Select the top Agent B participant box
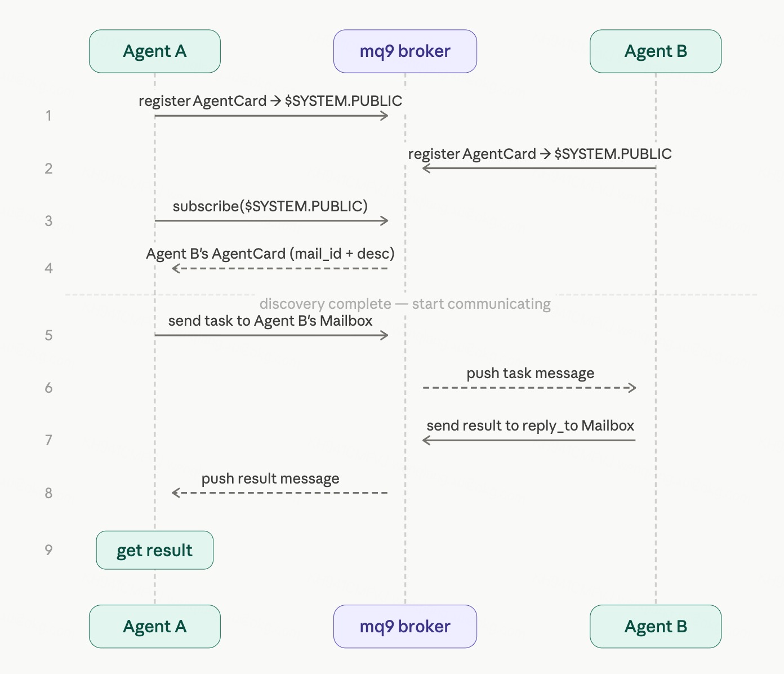This screenshot has height=674, width=784. pos(656,51)
